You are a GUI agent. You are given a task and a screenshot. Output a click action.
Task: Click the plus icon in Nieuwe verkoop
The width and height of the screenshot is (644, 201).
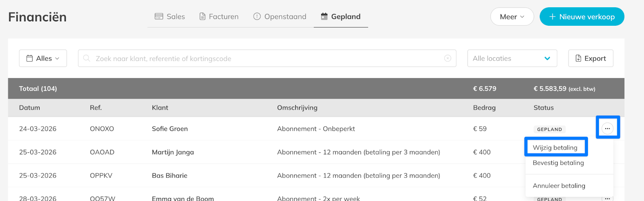pyautogui.click(x=552, y=17)
